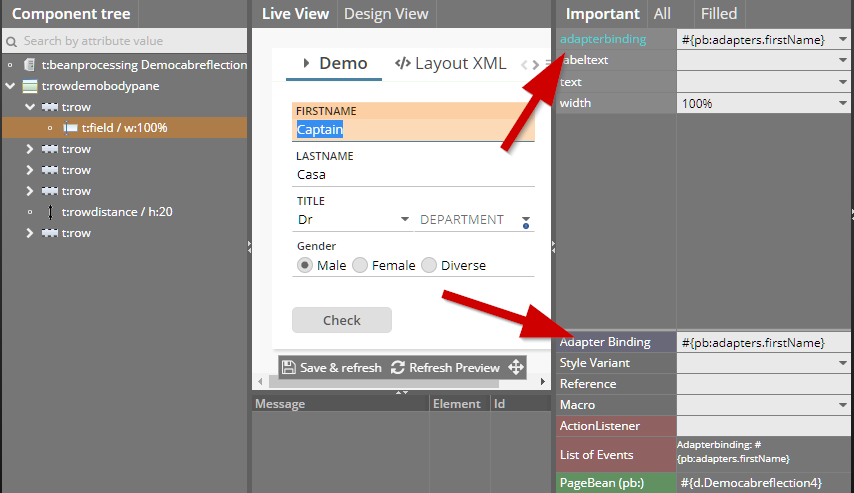The height and width of the screenshot is (493, 854).
Task: Click the t:beanprocessing node icon
Action: [x=30, y=65]
